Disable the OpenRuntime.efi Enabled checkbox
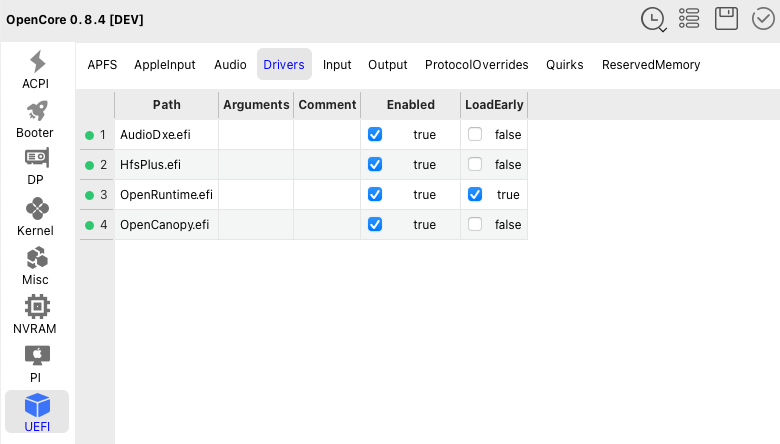780x444 pixels. (x=375, y=194)
